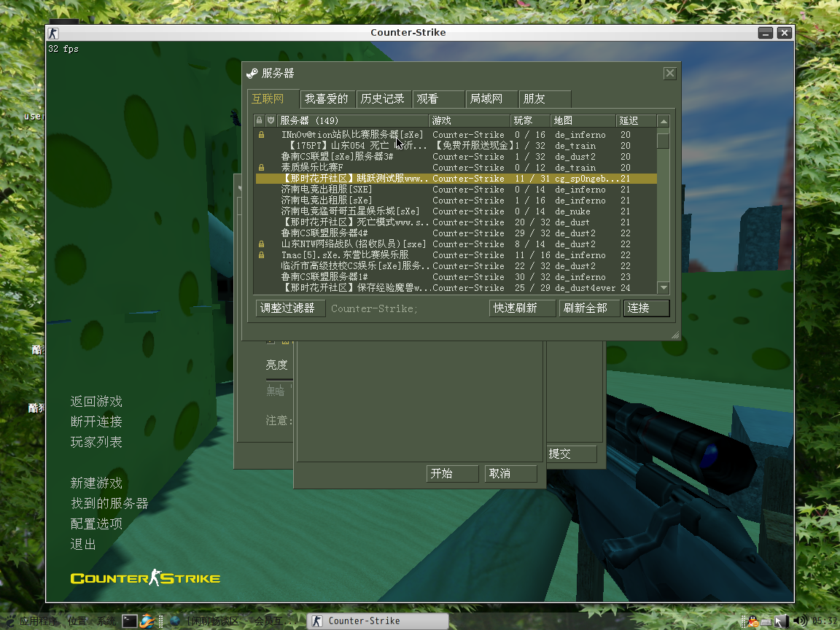Open the 观看 tab
The height and width of the screenshot is (630, 840).
pos(438,99)
